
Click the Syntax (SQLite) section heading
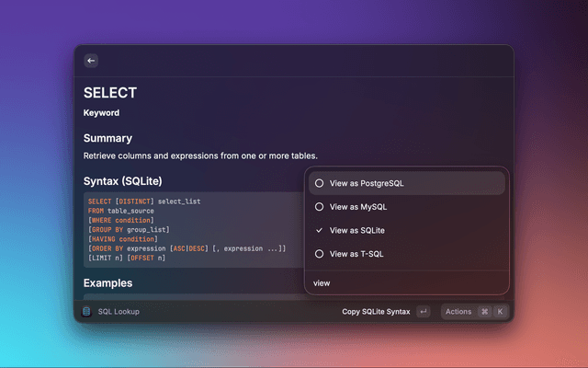(x=123, y=181)
